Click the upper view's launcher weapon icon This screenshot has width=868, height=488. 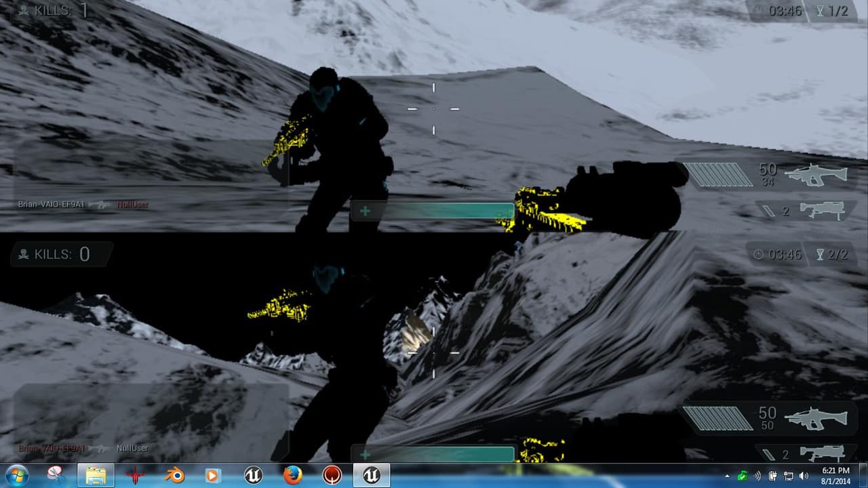pos(823,210)
